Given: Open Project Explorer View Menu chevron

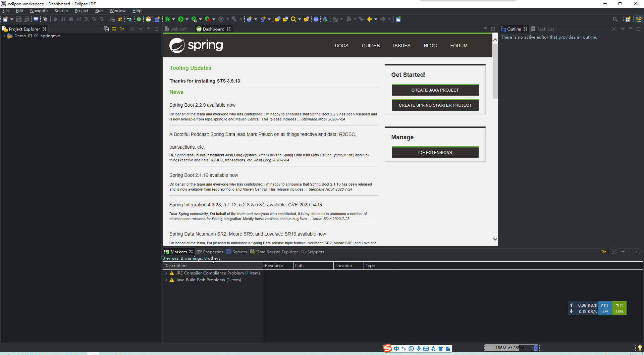Looking at the screenshot, I should tap(141, 29).
